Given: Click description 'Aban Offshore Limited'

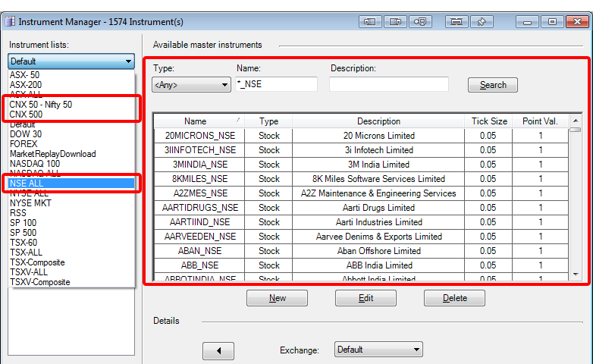Looking at the screenshot, I should (x=378, y=250).
